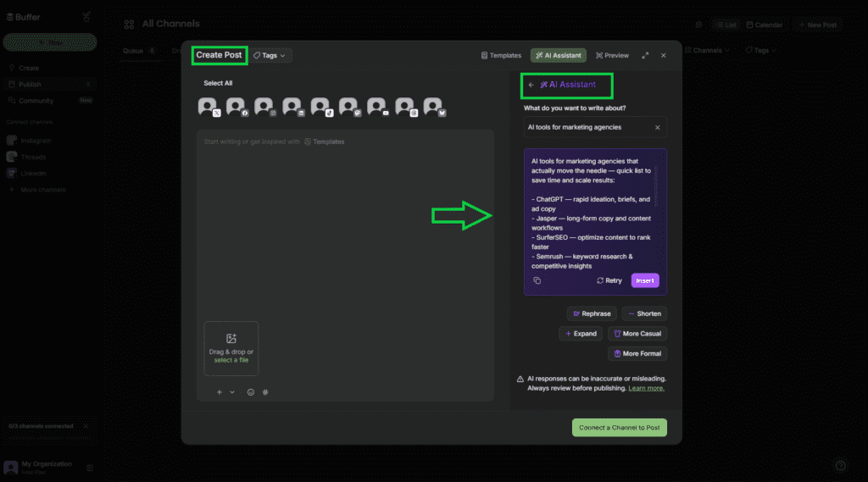Viewport: 868px width, 482px height.
Task: Dismiss the channels connected notice
Action: pyautogui.click(x=86, y=426)
